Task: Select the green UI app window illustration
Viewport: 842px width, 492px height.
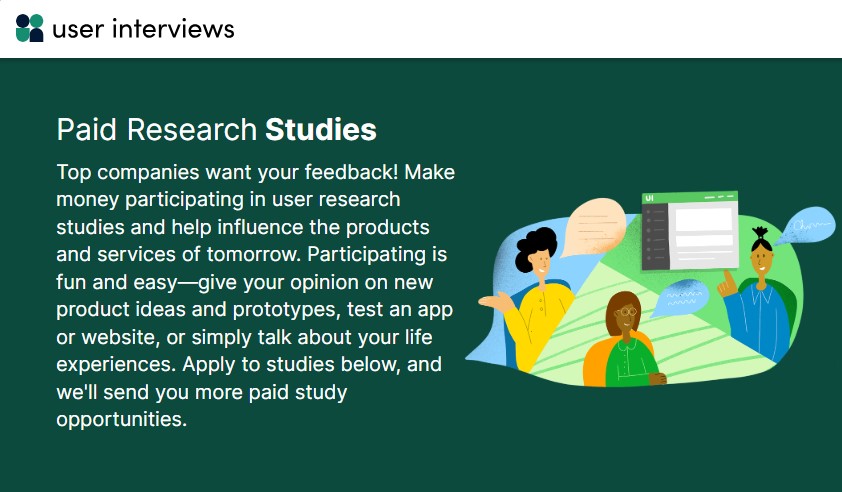Action: [690, 230]
